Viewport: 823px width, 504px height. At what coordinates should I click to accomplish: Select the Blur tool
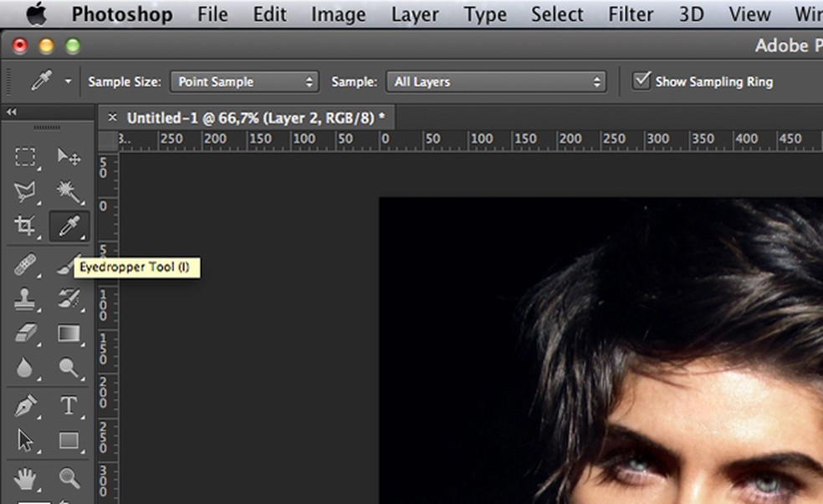click(24, 368)
